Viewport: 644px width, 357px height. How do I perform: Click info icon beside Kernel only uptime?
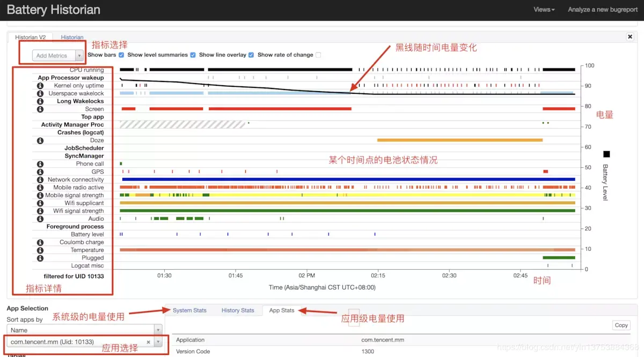coord(40,86)
